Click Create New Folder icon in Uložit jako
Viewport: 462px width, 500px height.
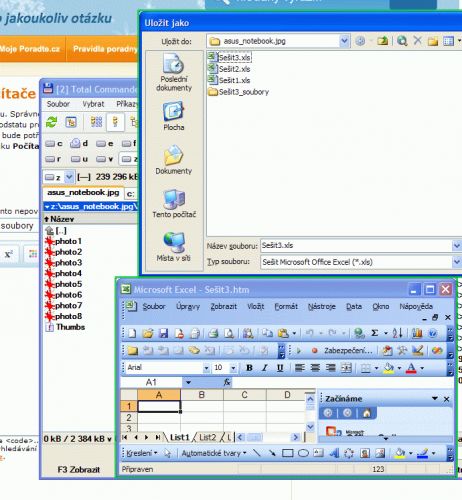tap(433, 41)
